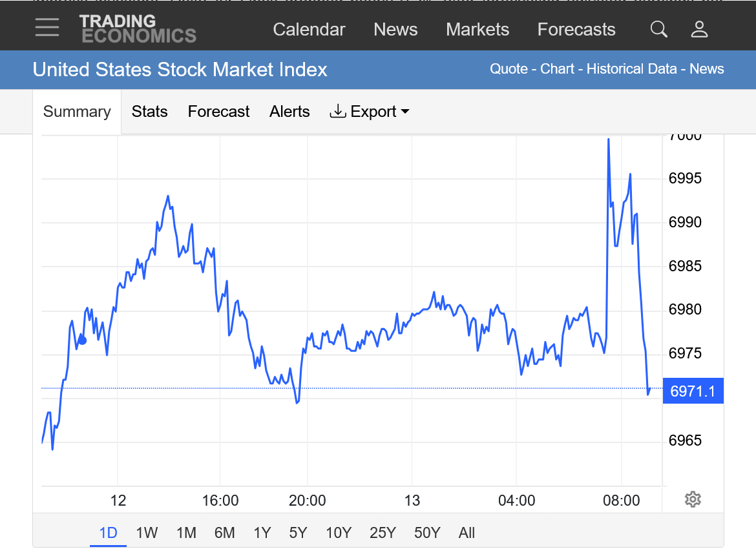Select the 1W time range

(147, 533)
